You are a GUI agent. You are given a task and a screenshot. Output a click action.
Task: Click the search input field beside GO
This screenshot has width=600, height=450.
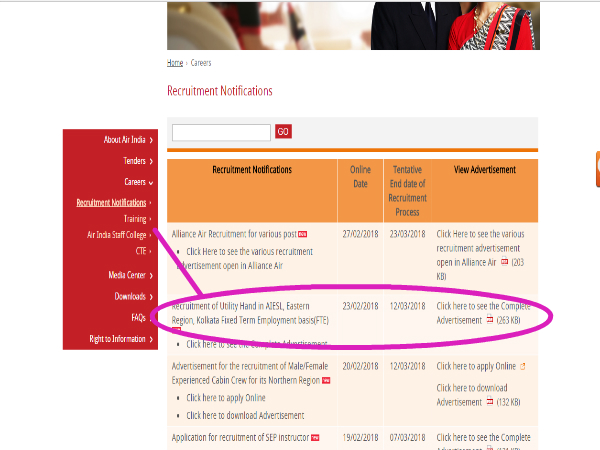click(221, 132)
